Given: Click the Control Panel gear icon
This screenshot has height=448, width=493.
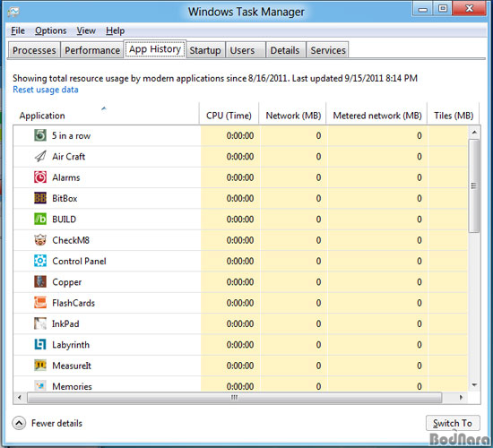Looking at the screenshot, I should coord(40,261).
